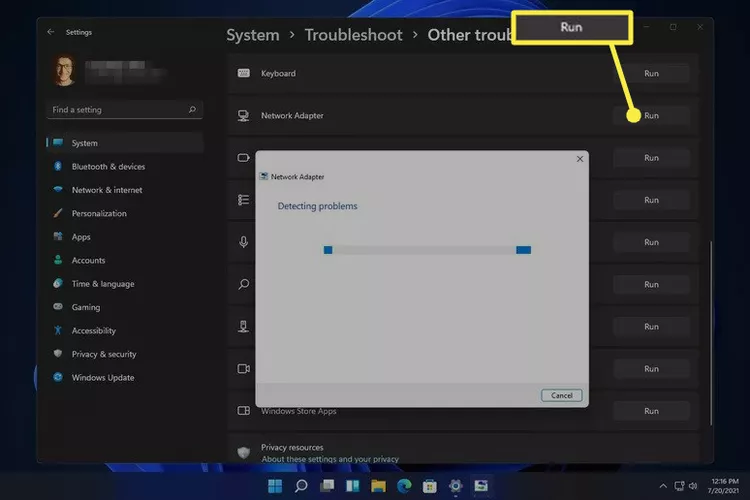
Task: Select System in the sidebar
Action: tap(125, 143)
